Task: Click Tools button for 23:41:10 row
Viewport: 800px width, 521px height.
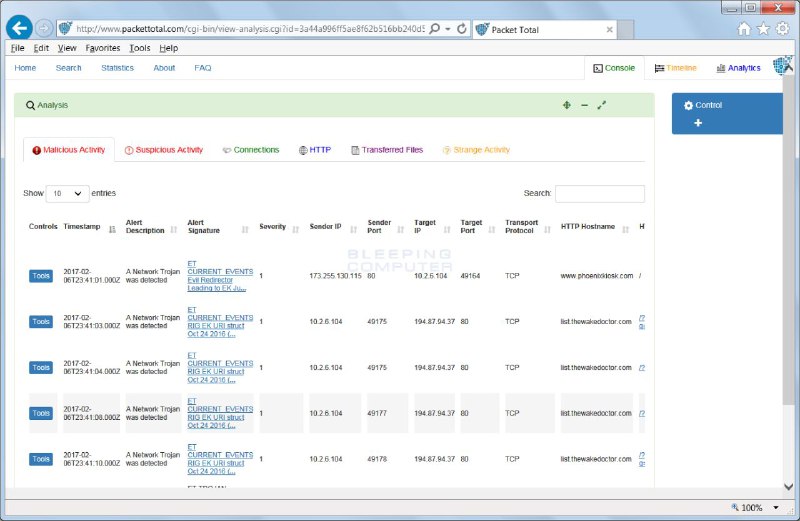Action: coord(41,459)
